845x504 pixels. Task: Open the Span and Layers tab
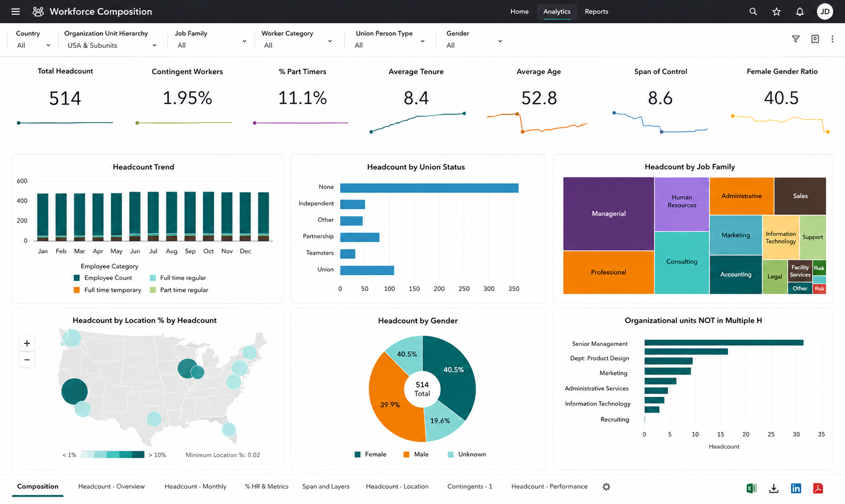click(326, 487)
